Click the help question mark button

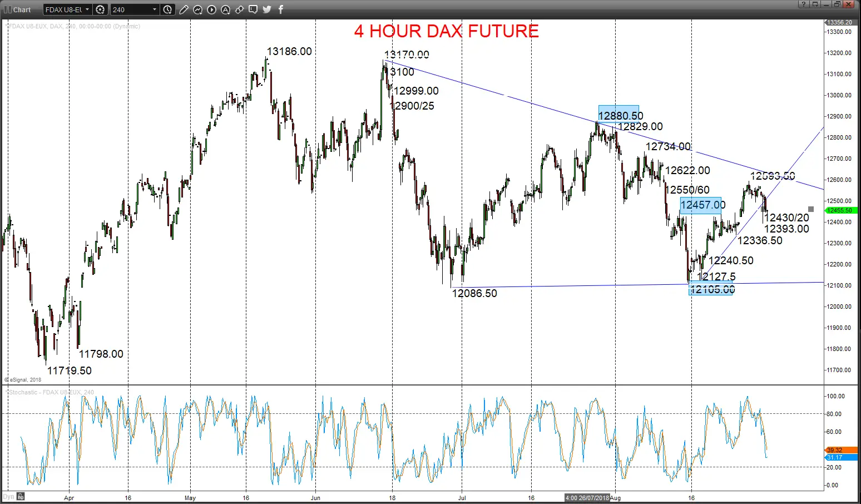(x=803, y=4)
